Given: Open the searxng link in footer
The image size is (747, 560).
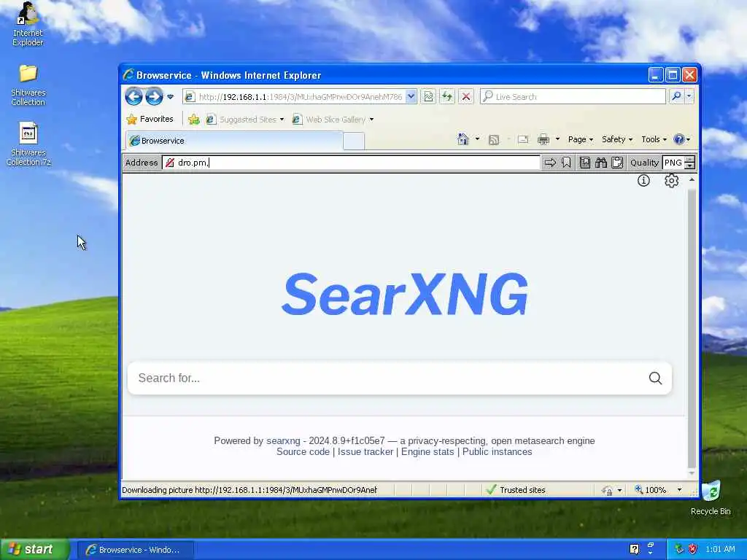Looking at the screenshot, I should 283,441.
